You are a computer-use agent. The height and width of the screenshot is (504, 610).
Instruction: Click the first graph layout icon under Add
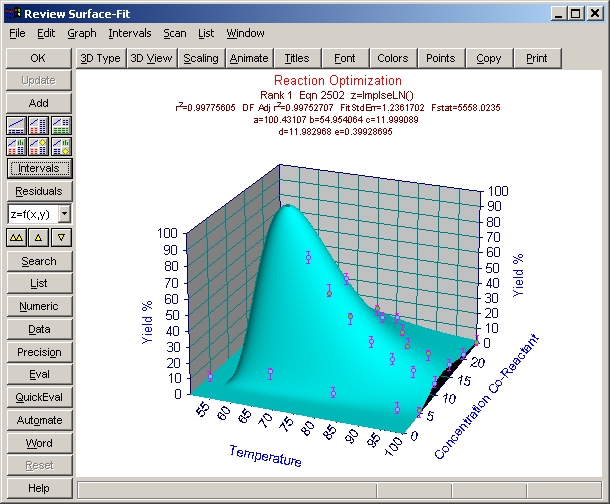(x=17, y=125)
